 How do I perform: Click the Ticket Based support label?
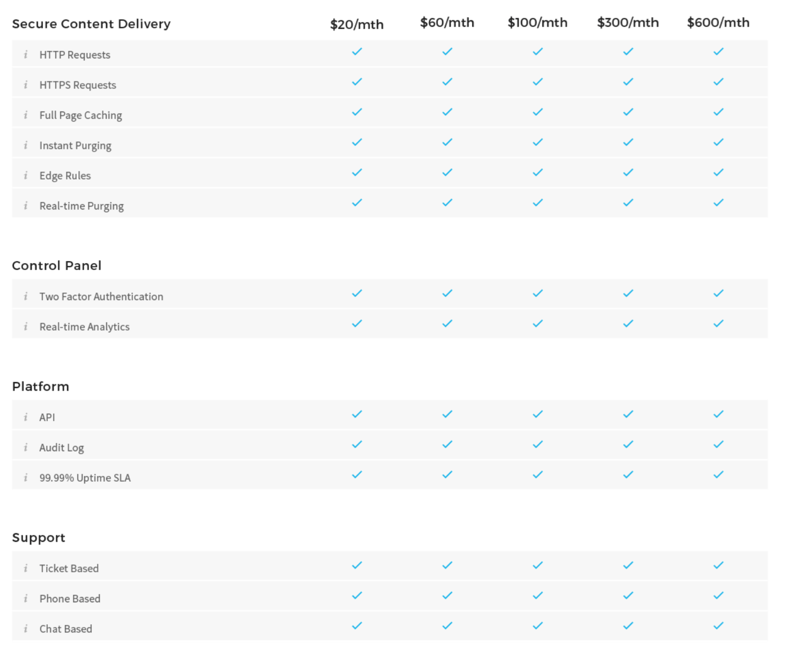pyautogui.click(x=69, y=569)
